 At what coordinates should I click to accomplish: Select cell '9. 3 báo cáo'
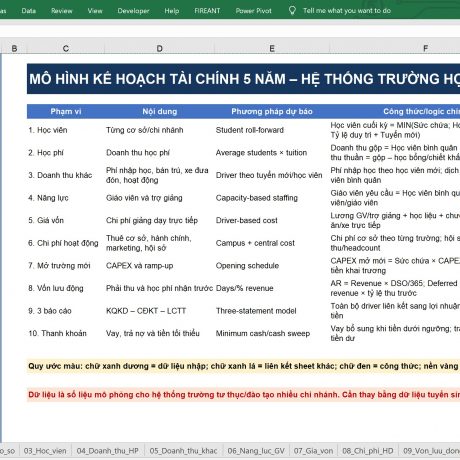coord(66,311)
